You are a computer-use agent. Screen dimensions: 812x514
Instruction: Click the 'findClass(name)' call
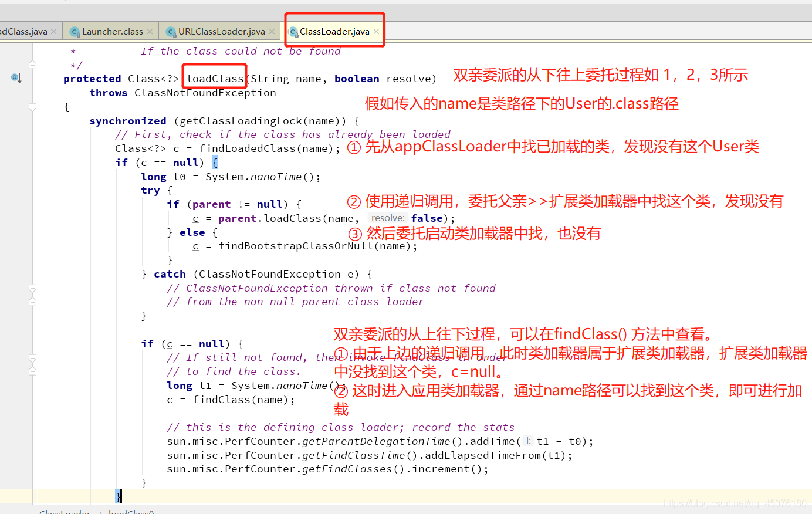[241, 400]
